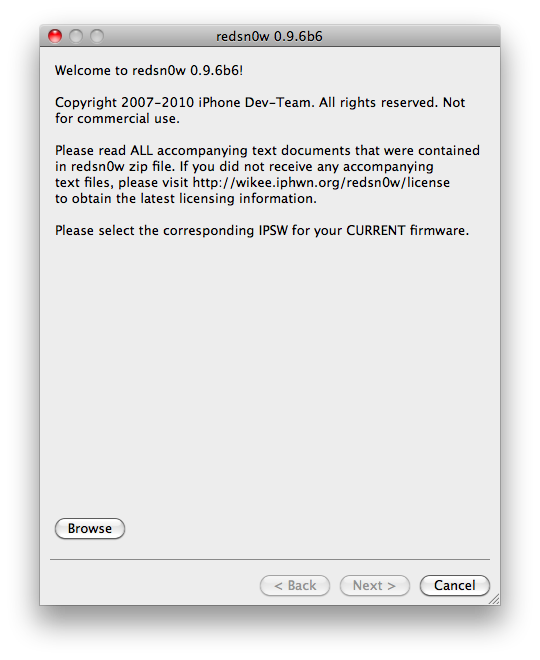Image resolution: width=540 pixels, height=660 pixels.
Task: Click the Browse button
Action: point(90,528)
